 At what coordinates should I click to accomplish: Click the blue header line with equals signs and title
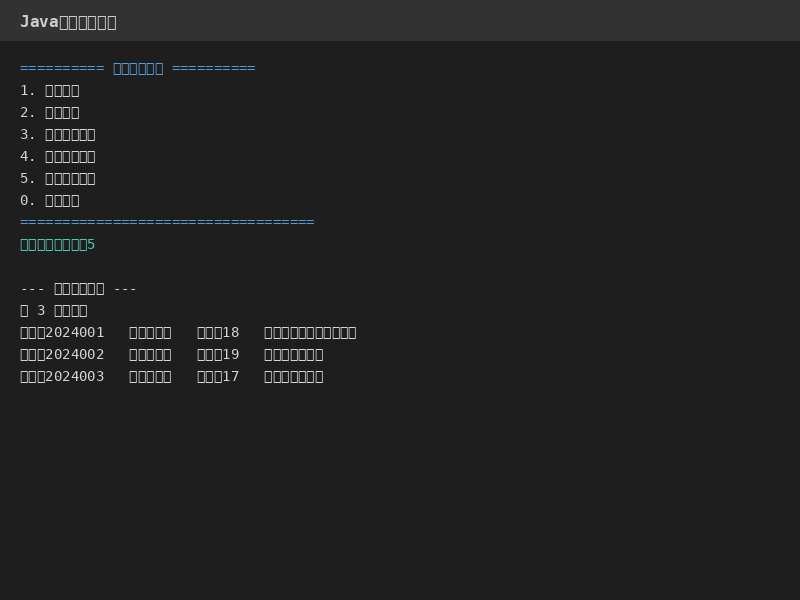[x=138, y=68]
